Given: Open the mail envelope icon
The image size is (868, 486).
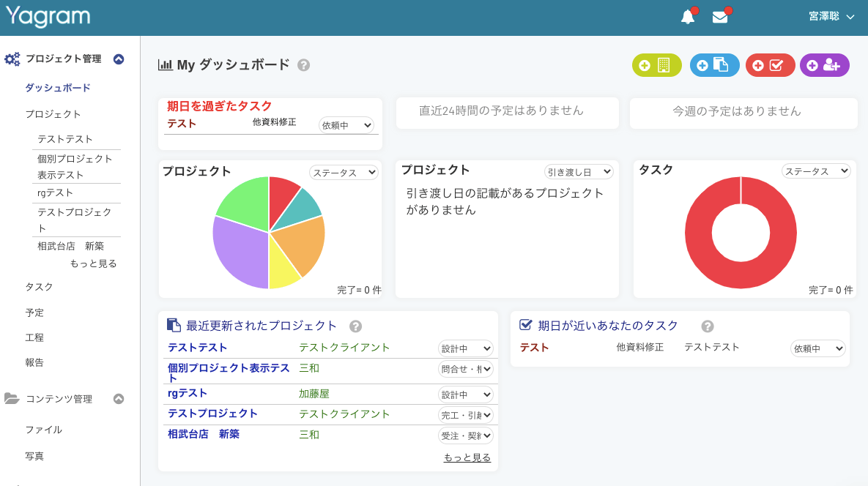Looking at the screenshot, I should pos(720,17).
